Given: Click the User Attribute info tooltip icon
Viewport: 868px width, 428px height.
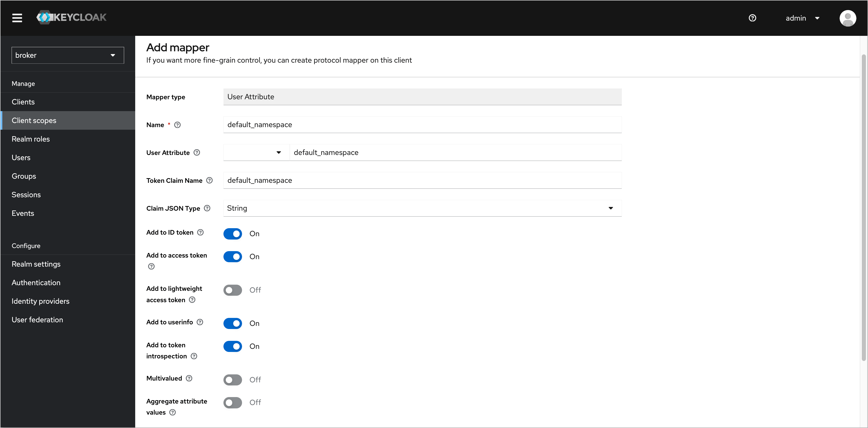Looking at the screenshot, I should click(198, 152).
